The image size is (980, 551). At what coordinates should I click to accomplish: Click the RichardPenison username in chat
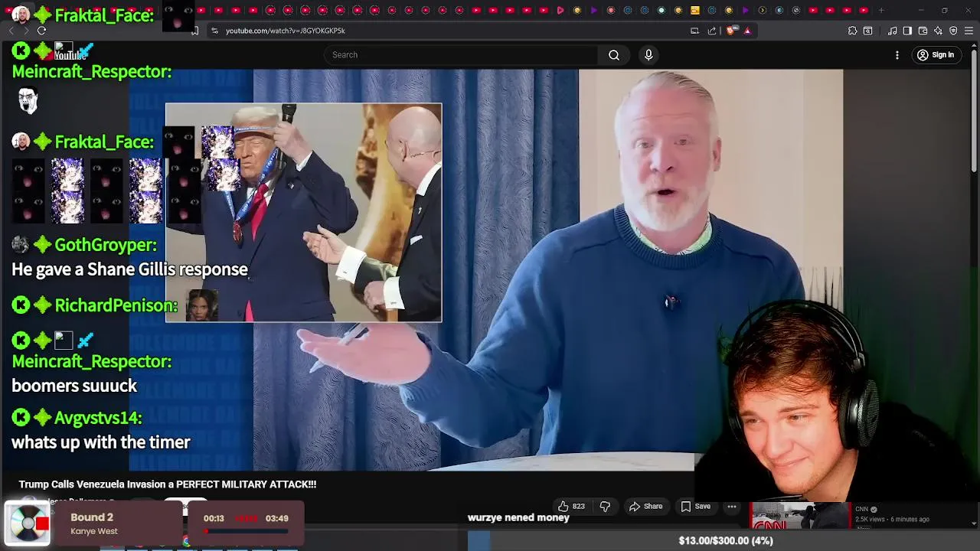click(116, 305)
